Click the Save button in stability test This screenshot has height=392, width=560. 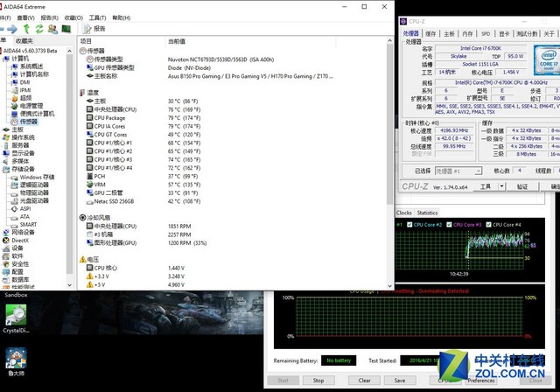pyautogui.click(x=400, y=381)
